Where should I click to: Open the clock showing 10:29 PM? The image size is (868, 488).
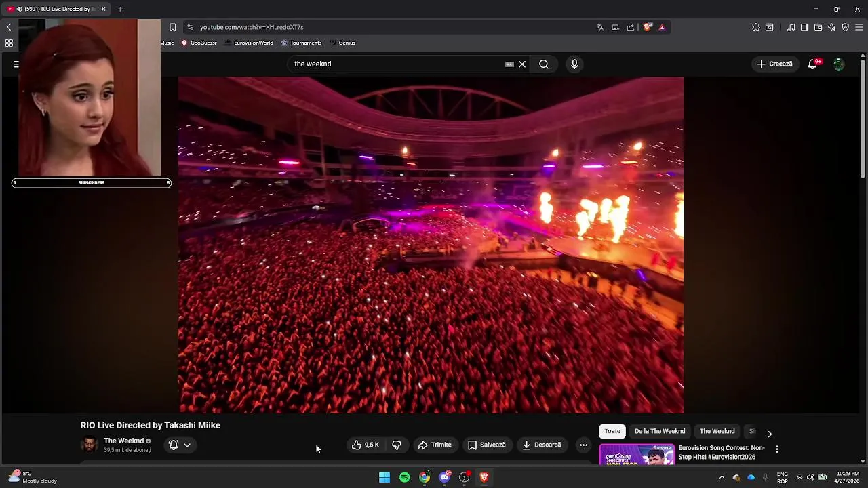tap(848, 477)
